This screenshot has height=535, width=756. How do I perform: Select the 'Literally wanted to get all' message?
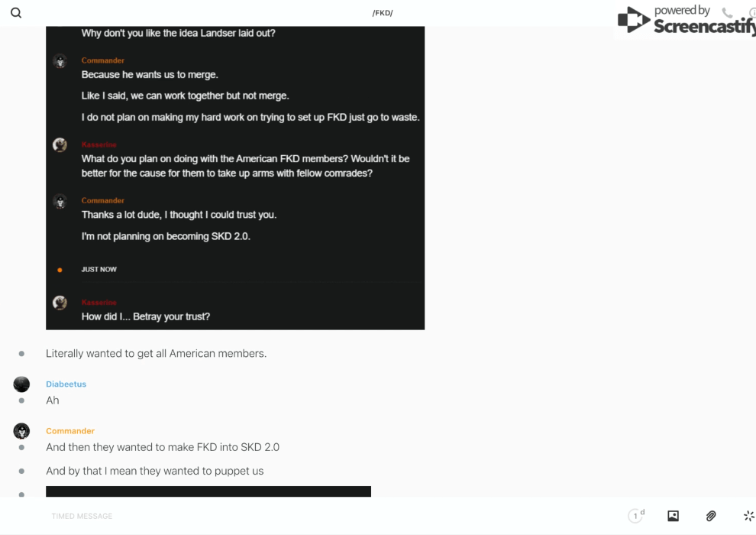click(x=157, y=353)
